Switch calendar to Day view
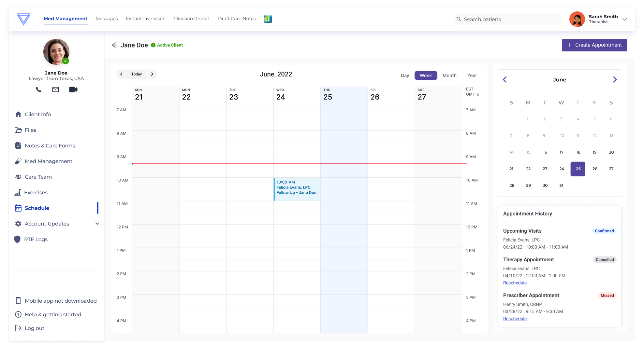644x344 pixels. point(405,76)
